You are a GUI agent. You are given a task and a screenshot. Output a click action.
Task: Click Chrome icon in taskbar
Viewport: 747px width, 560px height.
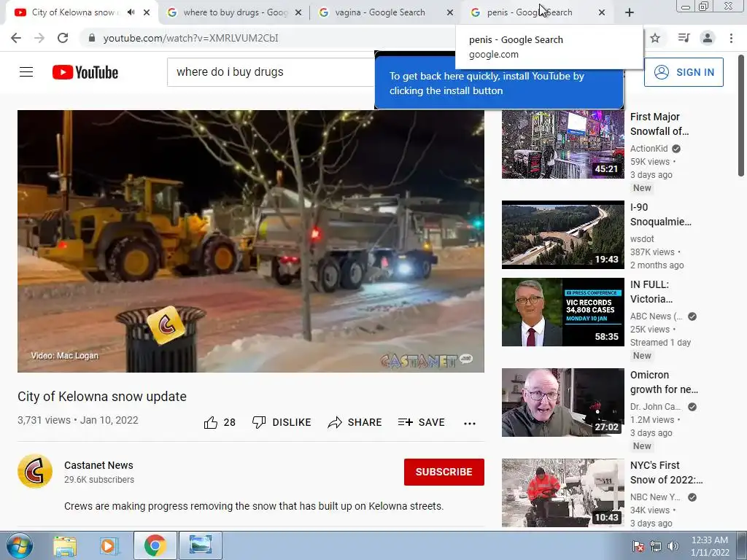[x=155, y=545]
